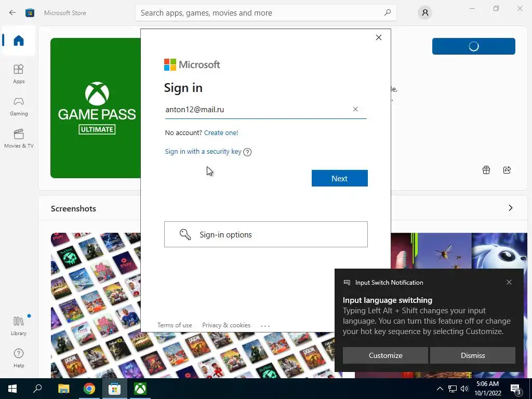This screenshot has width=532, height=399.
Task: Open the security key help question mark
Action: pos(247,152)
